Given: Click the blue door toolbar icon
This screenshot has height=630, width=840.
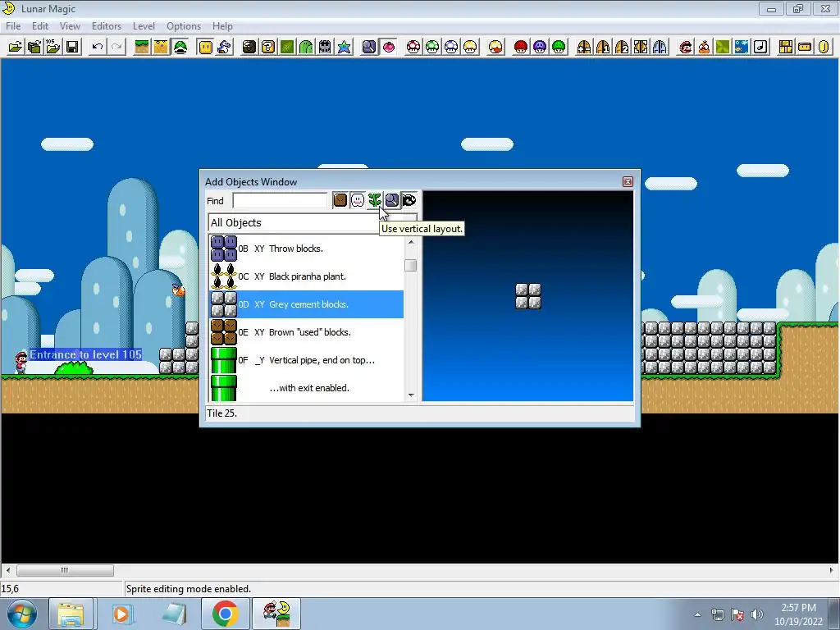Looking at the screenshot, I should [660, 47].
